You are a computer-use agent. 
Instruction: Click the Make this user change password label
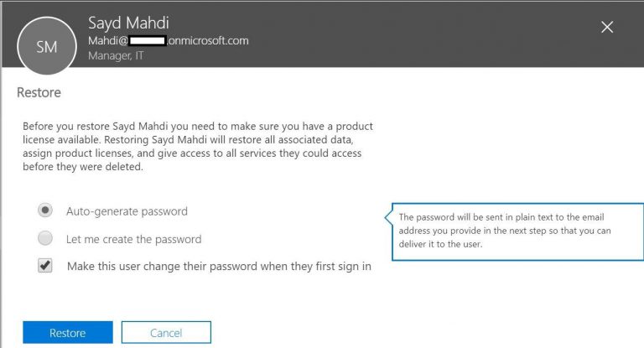218,267
